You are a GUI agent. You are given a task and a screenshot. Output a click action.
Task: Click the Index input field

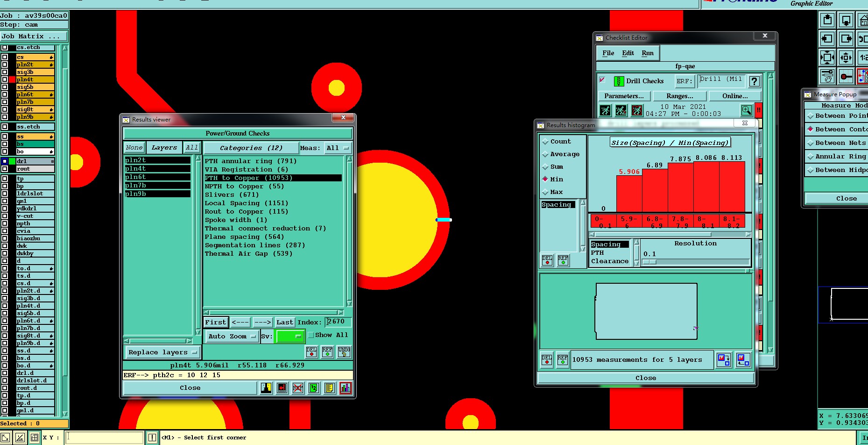tap(339, 322)
